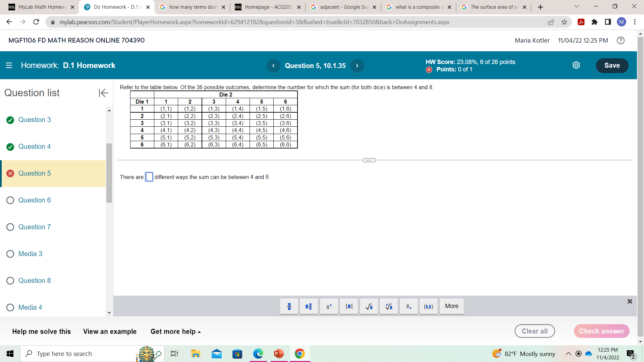Select Media 3 in list
This screenshot has width=644, height=362.
pos(30,254)
